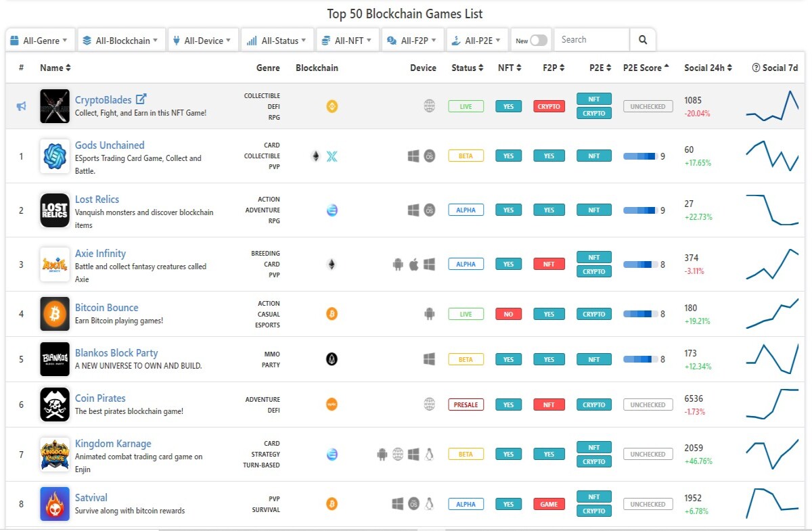812x531 pixels.
Task: Expand the All-NFT filter dropdown
Action: click(x=346, y=40)
